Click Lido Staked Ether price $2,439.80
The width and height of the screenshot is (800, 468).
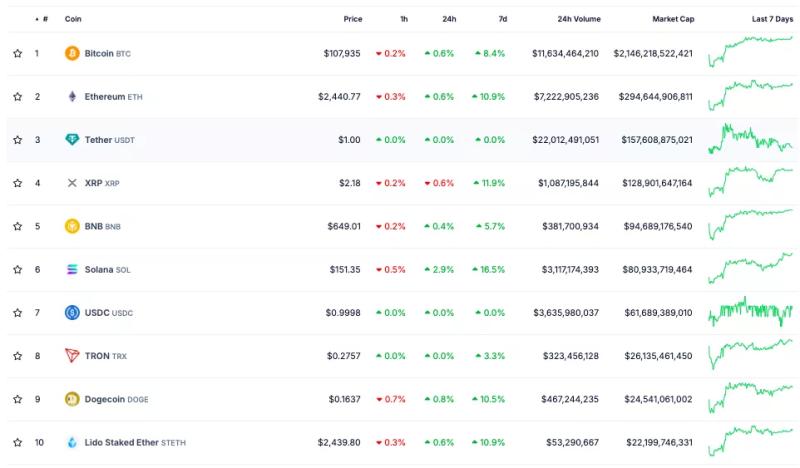[339, 442]
